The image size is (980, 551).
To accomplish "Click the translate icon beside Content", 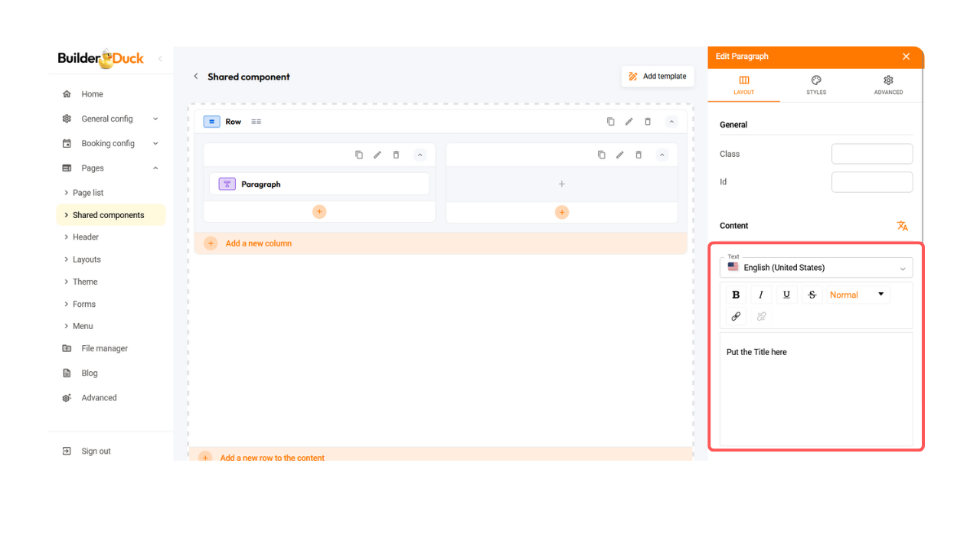I will coord(903,226).
